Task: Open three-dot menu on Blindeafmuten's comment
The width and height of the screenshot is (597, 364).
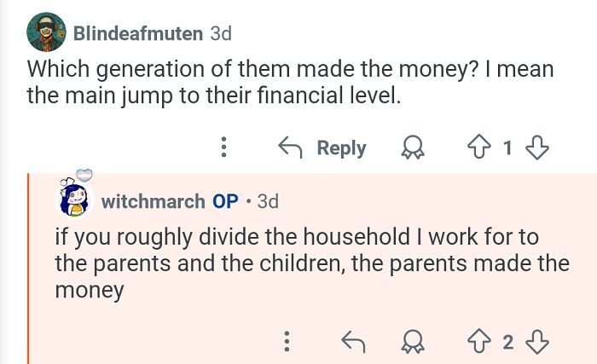Action: [223, 147]
